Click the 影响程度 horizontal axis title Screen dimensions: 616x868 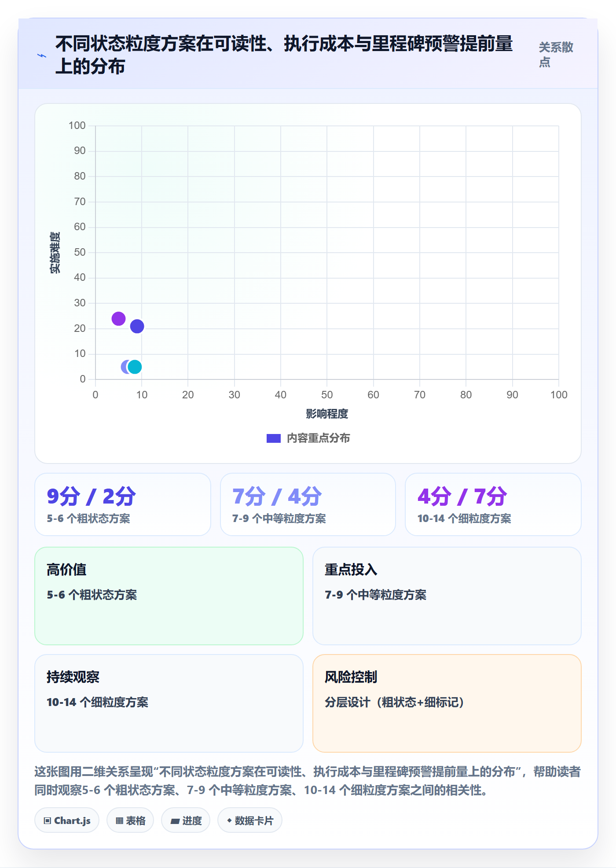(x=327, y=414)
